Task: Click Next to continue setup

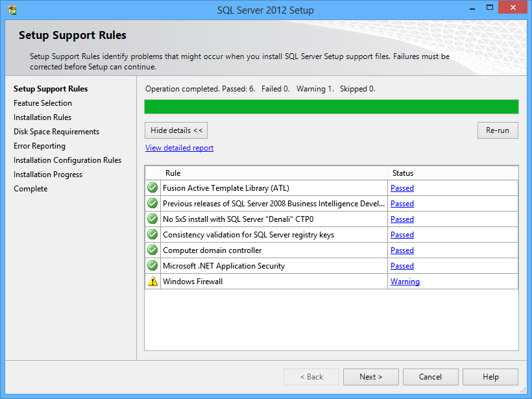Action: [x=370, y=376]
